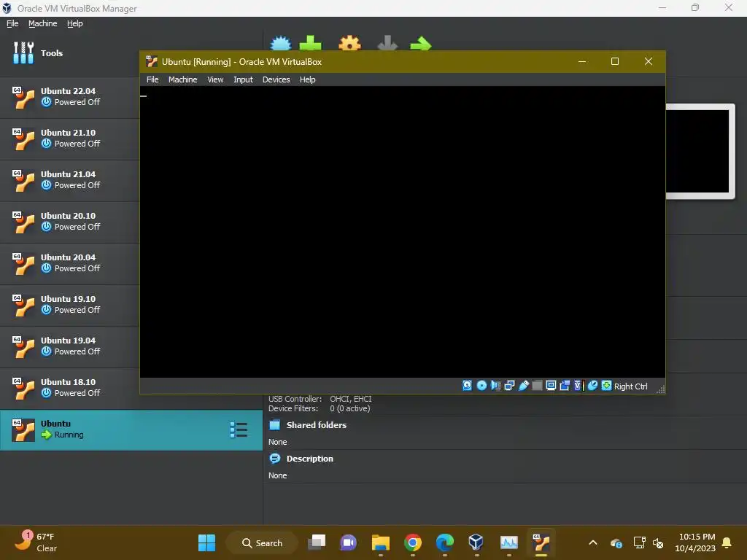Select Ubuntu 22.04 virtual machine
Screen dimensions: 747x560
point(69,97)
